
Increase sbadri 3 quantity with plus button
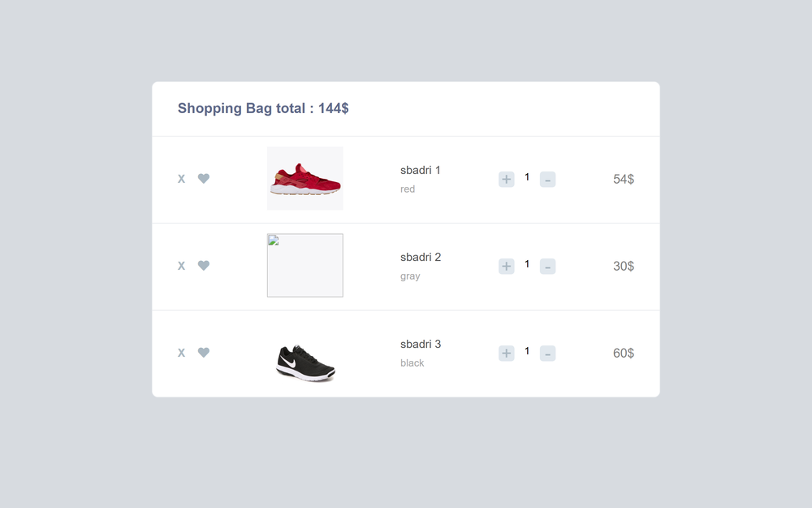pyautogui.click(x=507, y=354)
